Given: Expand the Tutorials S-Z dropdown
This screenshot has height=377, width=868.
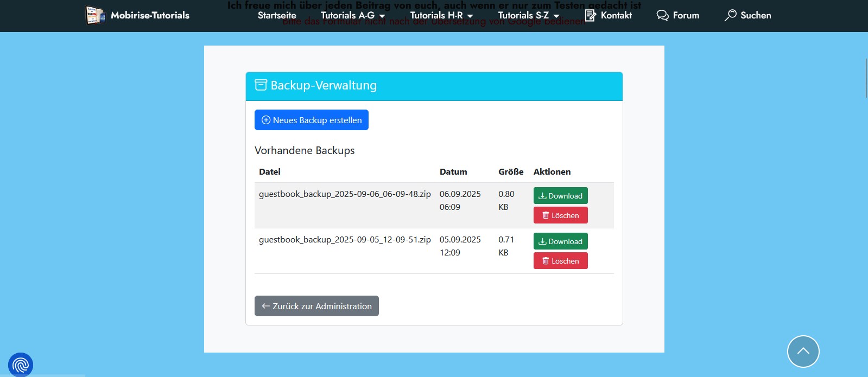Looking at the screenshot, I should (529, 15).
